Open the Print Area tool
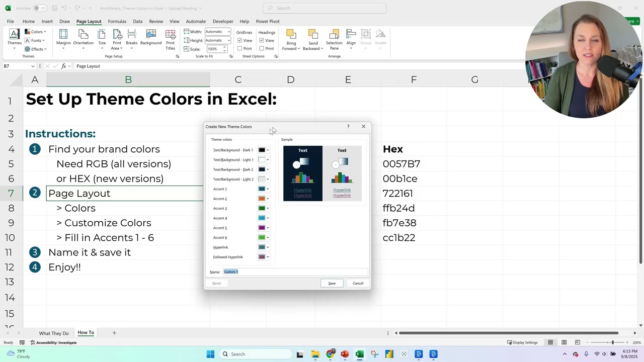Screen dimensions: 644x362 tap(117, 39)
